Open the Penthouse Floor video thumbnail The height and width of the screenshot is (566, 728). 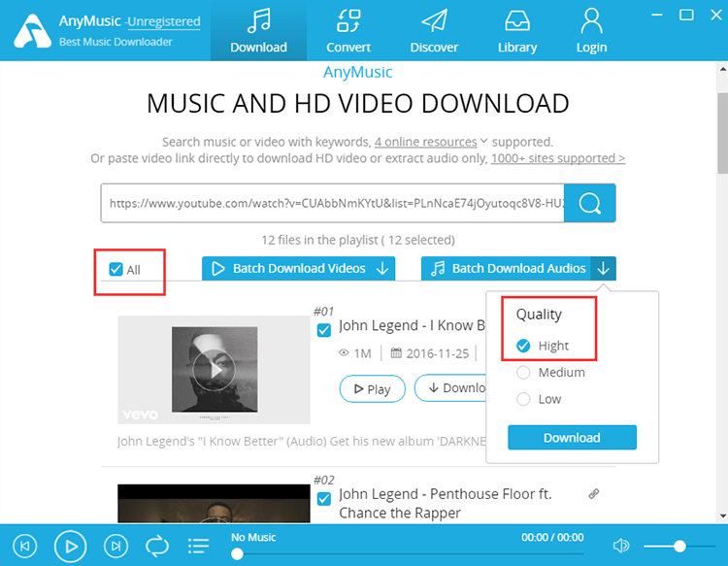click(x=215, y=503)
